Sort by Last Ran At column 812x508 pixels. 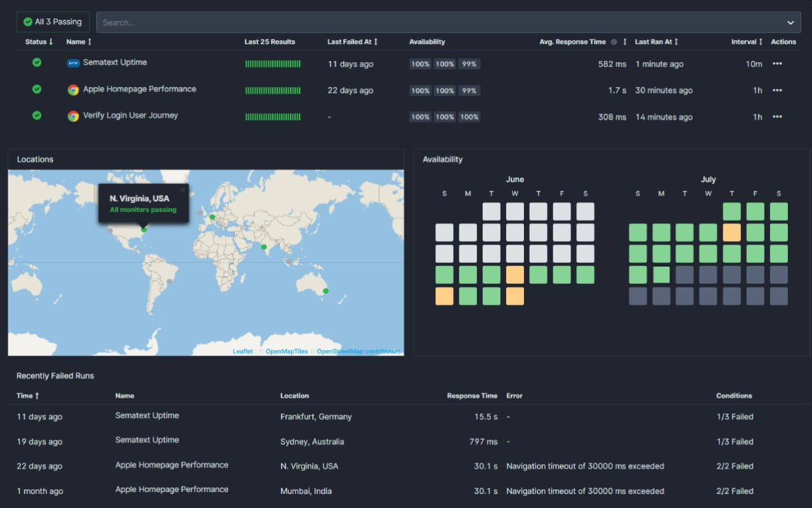tap(657, 42)
